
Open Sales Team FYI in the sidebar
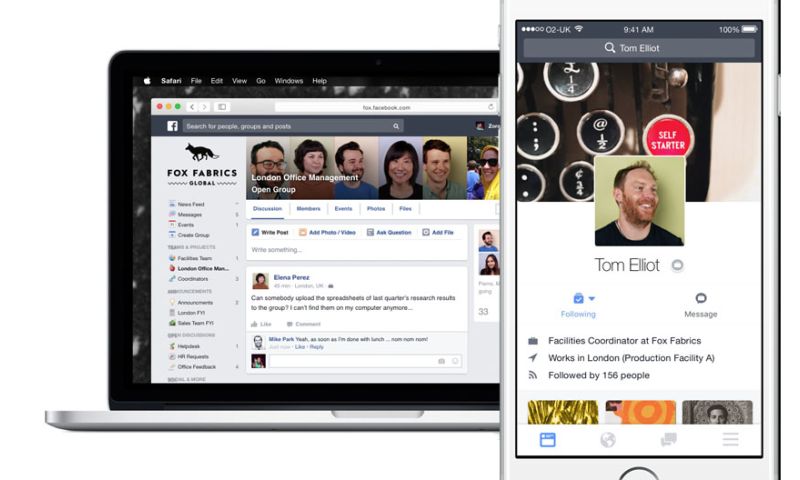195,322
